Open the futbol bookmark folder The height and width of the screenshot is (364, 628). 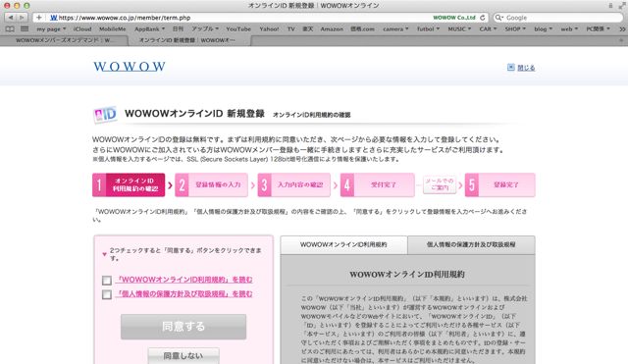[428, 28]
